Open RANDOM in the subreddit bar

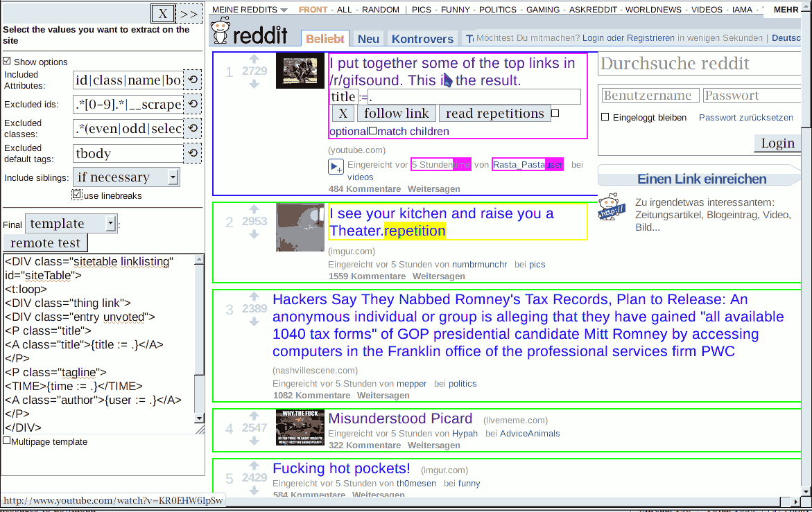(381, 9)
